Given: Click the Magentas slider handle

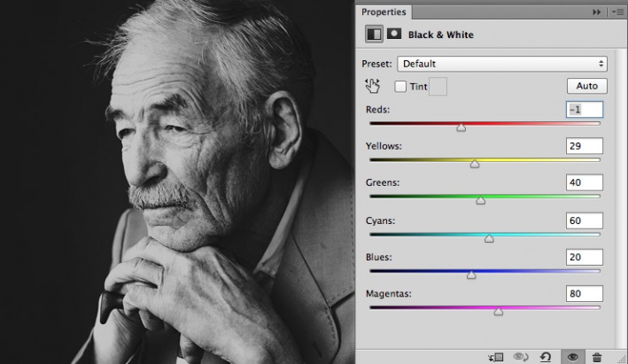Looking at the screenshot, I should [x=498, y=311].
